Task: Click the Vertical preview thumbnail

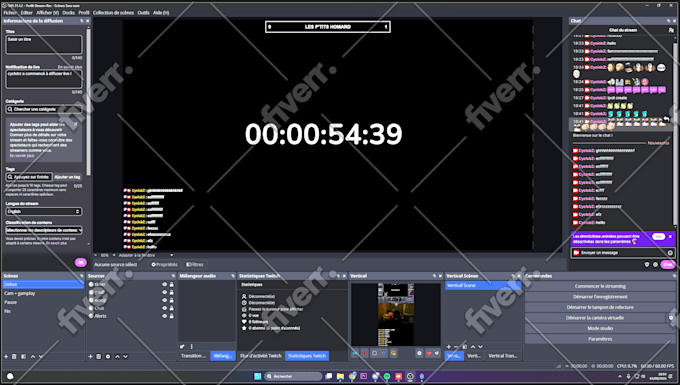Action: click(x=396, y=315)
